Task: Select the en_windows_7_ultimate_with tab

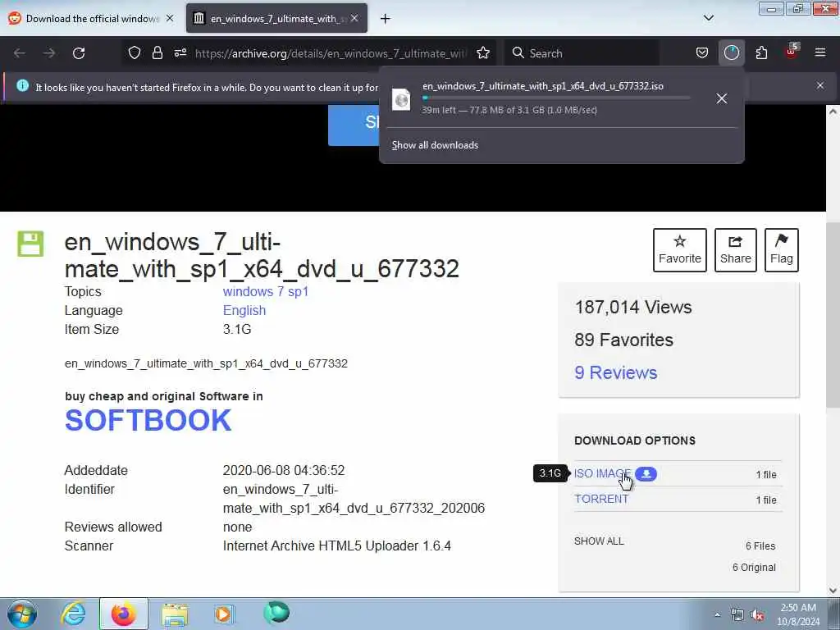Action: coord(277,18)
